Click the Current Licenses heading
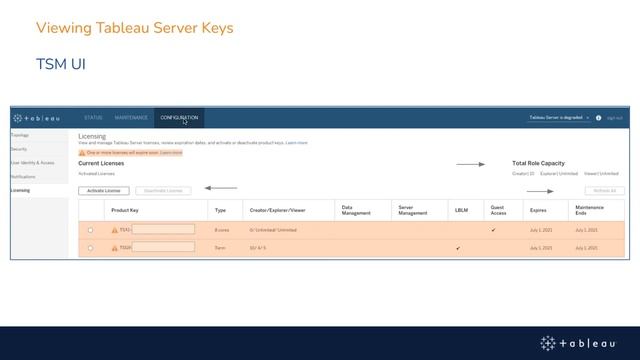 [x=101, y=163]
